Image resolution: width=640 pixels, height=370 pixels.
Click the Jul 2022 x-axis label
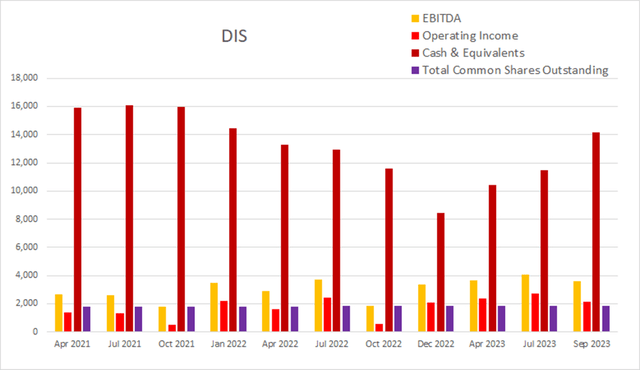click(x=332, y=344)
